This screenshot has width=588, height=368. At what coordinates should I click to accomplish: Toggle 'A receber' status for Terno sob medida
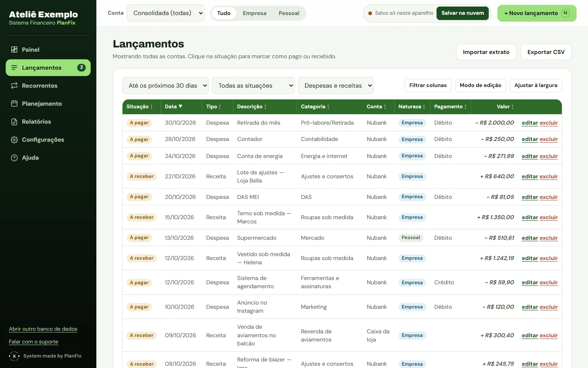click(142, 217)
